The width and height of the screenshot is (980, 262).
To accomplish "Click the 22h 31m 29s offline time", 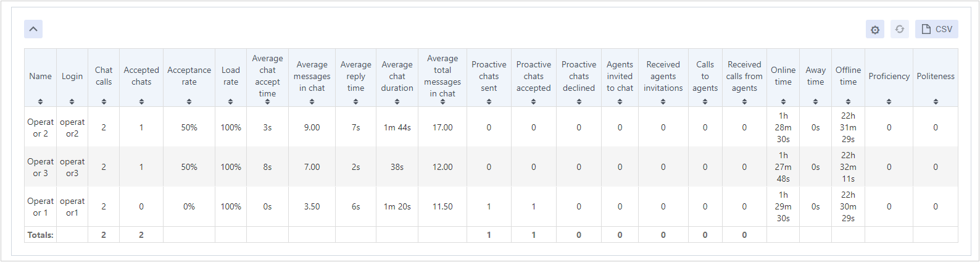I will click(848, 127).
